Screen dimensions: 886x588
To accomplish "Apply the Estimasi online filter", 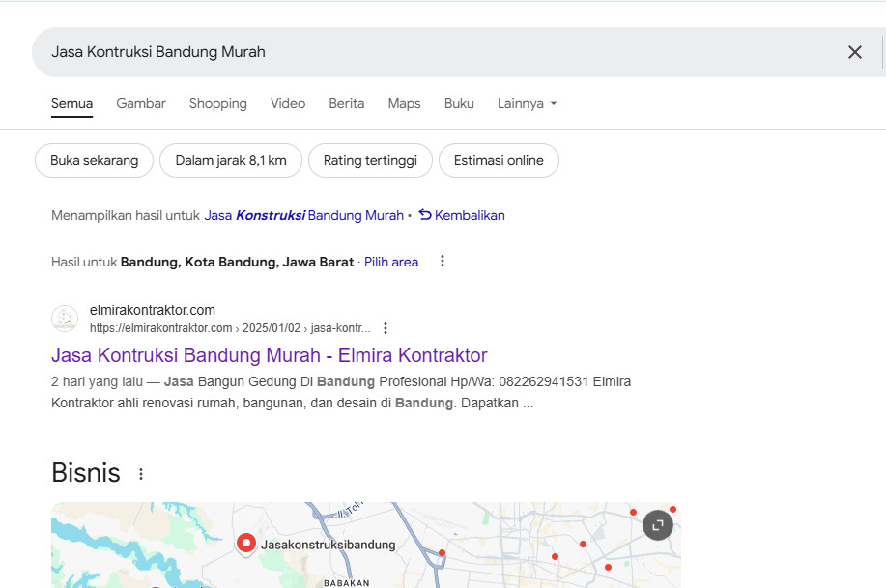I will pyautogui.click(x=499, y=160).
